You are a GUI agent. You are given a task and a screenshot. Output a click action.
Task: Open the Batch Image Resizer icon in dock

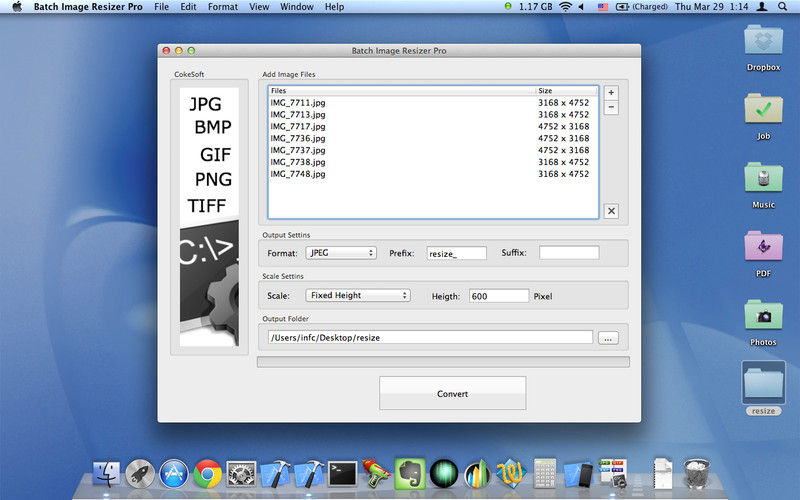[612, 474]
